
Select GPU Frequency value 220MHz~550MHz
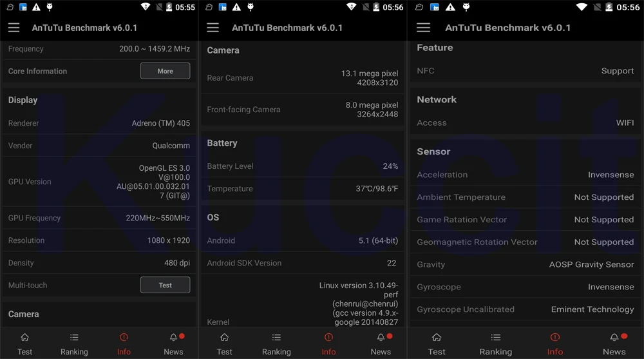(158, 218)
